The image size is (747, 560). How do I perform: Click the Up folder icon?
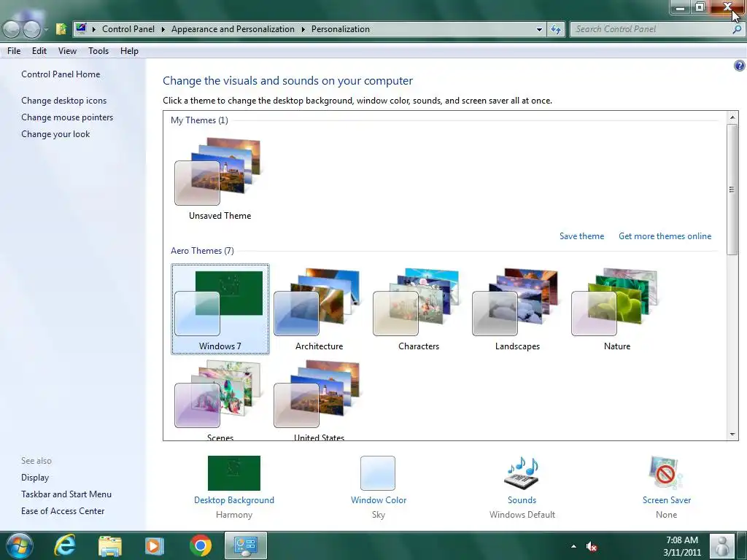click(61, 29)
